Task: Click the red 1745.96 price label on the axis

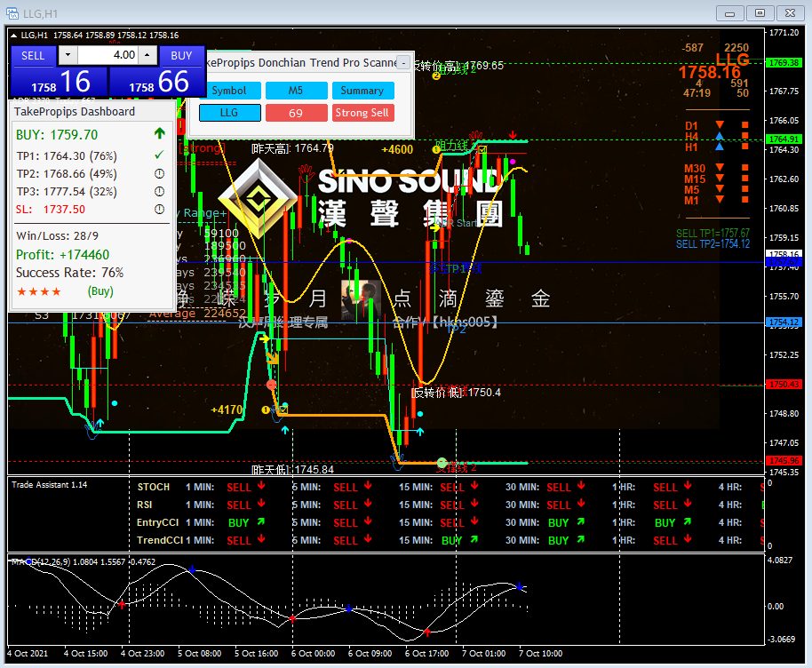Action: (x=784, y=460)
